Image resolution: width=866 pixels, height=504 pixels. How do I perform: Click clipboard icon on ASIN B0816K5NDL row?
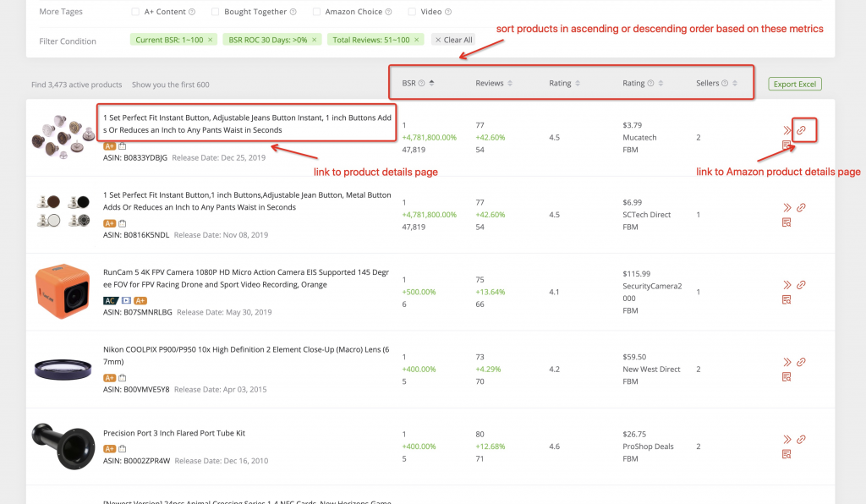[x=123, y=223]
